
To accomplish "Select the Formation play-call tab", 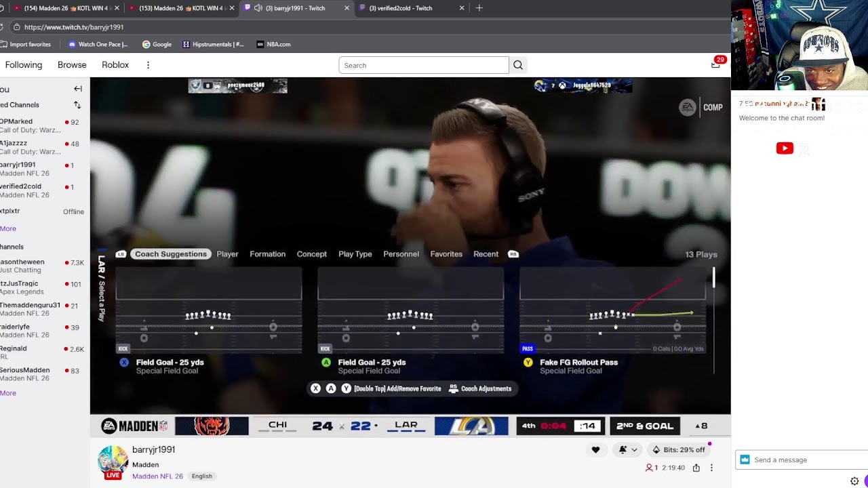I will [x=267, y=254].
